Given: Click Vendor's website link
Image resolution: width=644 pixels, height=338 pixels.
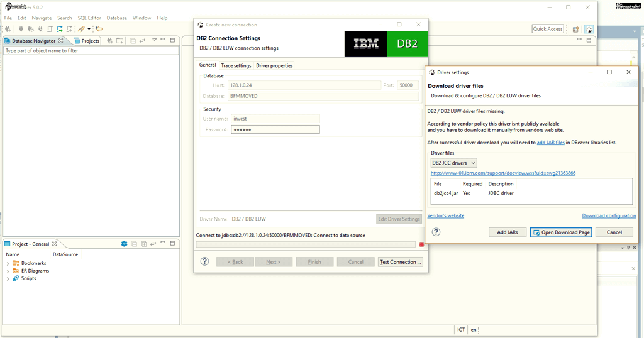Looking at the screenshot, I should pyautogui.click(x=446, y=215).
